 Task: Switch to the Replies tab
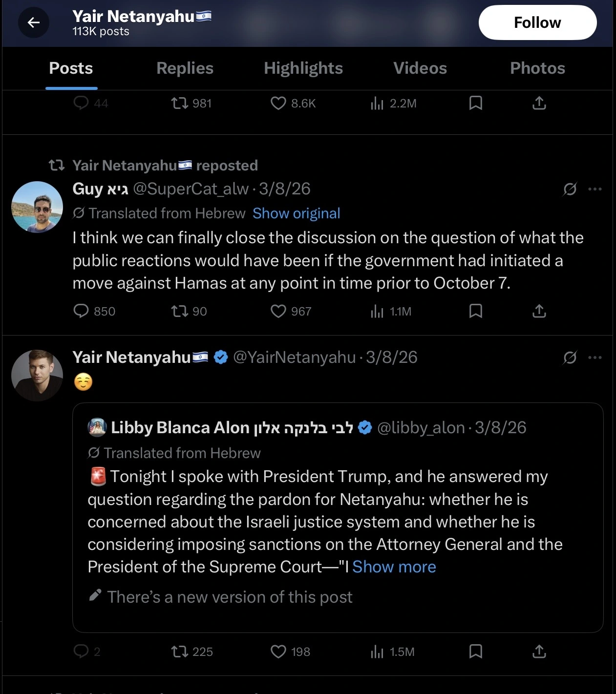click(x=185, y=68)
